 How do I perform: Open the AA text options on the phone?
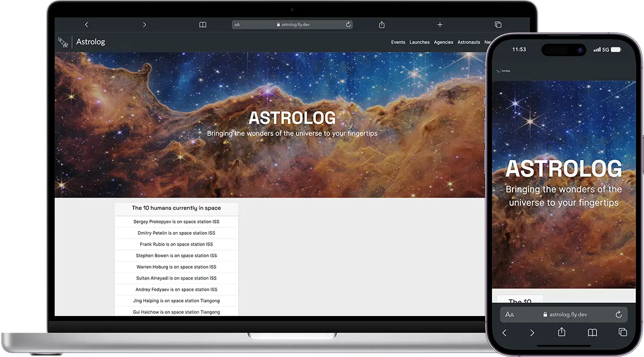coord(509,314)
